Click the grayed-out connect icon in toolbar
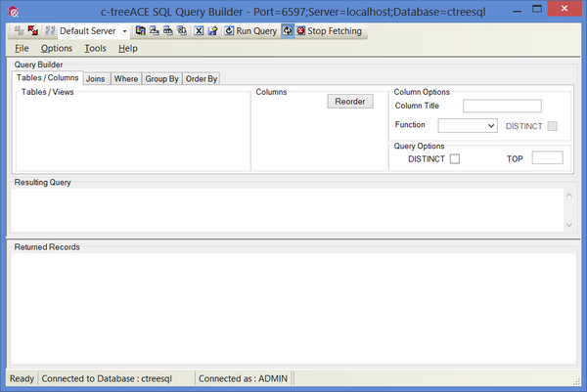Viewport: 587px width, 392px height. (x=20, y=30)
